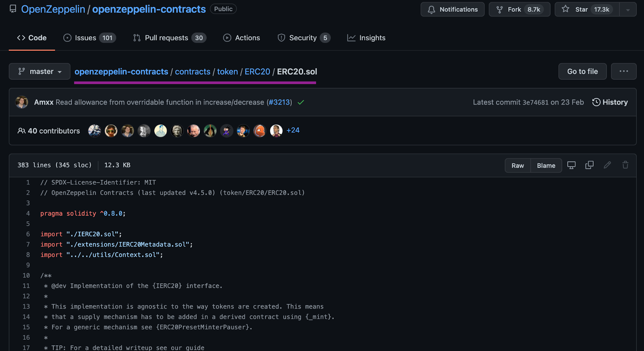This screenshot has height=351, width=644.
Task: Select line number 4
Action: (x=28, y=214)
